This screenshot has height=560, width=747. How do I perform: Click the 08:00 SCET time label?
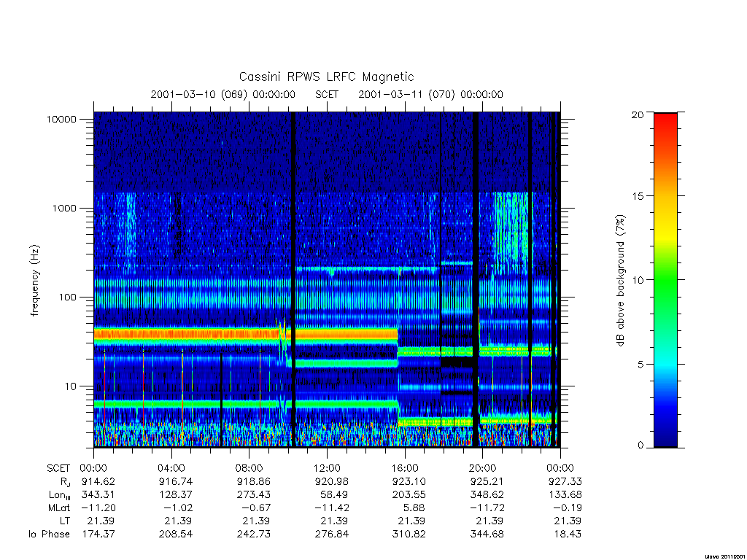pyautogui.click(x=249, y=468)
